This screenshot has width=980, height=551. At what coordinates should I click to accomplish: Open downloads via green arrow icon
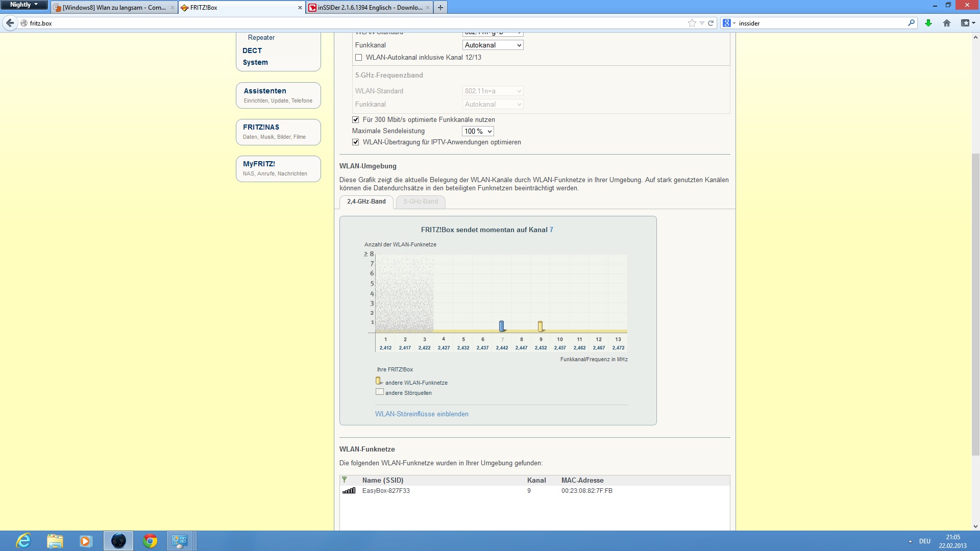[928, 23]
